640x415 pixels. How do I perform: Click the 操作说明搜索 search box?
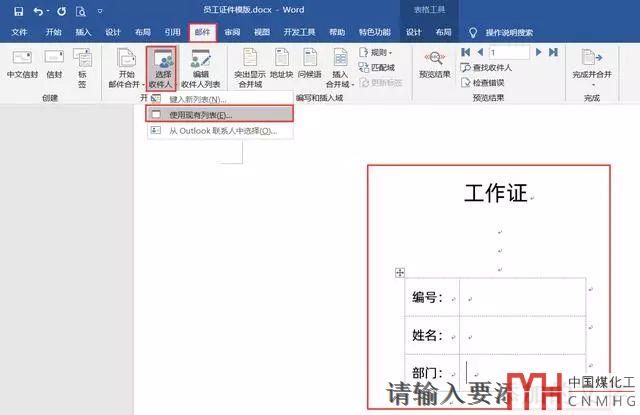point(509,33)
